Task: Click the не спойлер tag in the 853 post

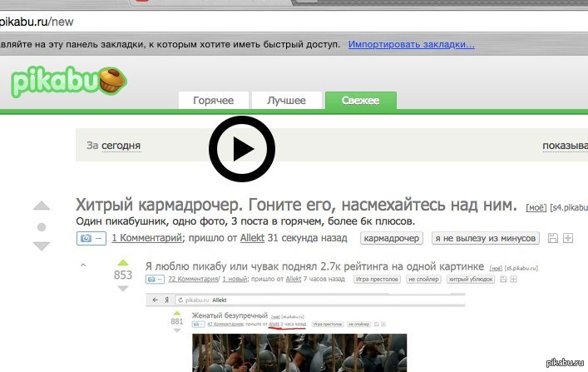Action: (423, 280)
